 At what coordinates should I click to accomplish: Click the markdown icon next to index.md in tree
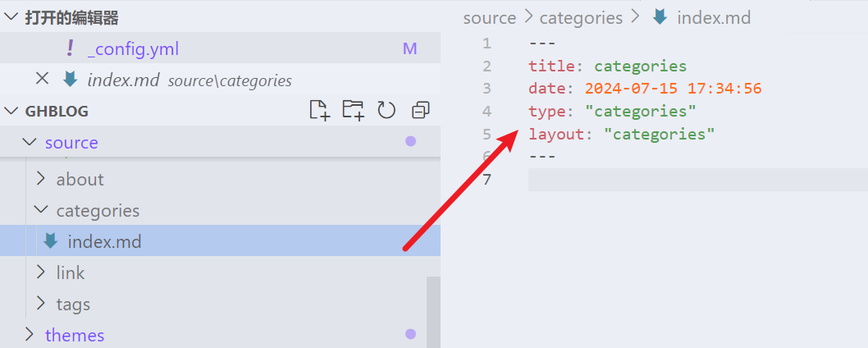51,241
